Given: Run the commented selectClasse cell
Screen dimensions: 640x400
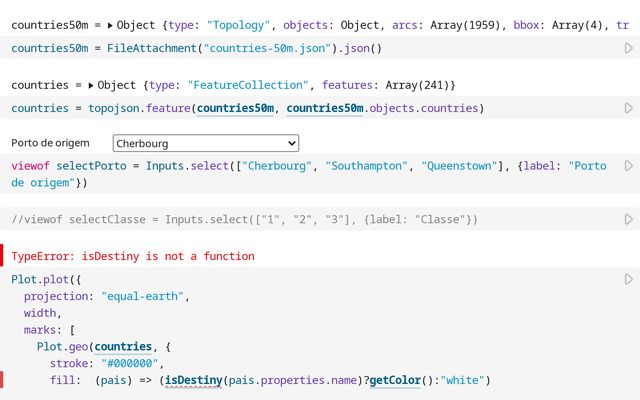Looking at the screenshot, I should 628,219.
